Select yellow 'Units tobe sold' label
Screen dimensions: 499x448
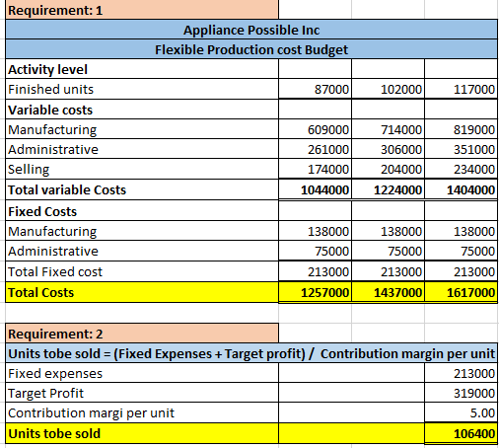coord(142,433)
